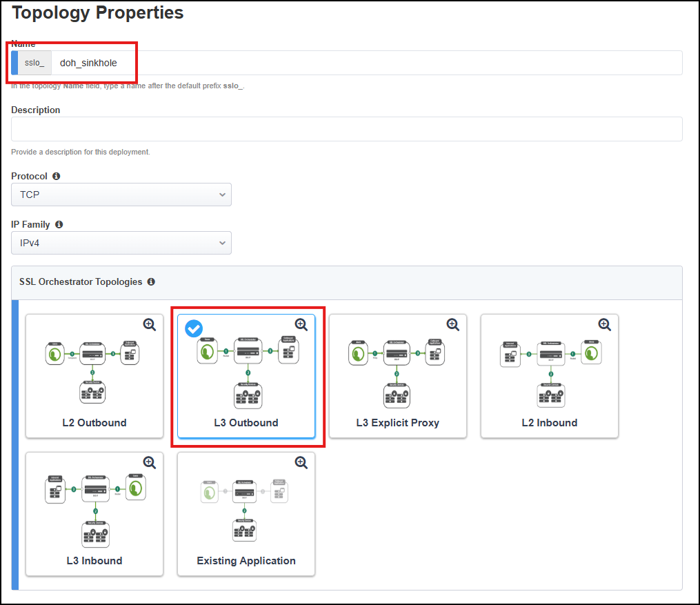700x605 pixels.
Task: Click the 'Provide a description for this deployment' hint
Action: click(81, 152)
